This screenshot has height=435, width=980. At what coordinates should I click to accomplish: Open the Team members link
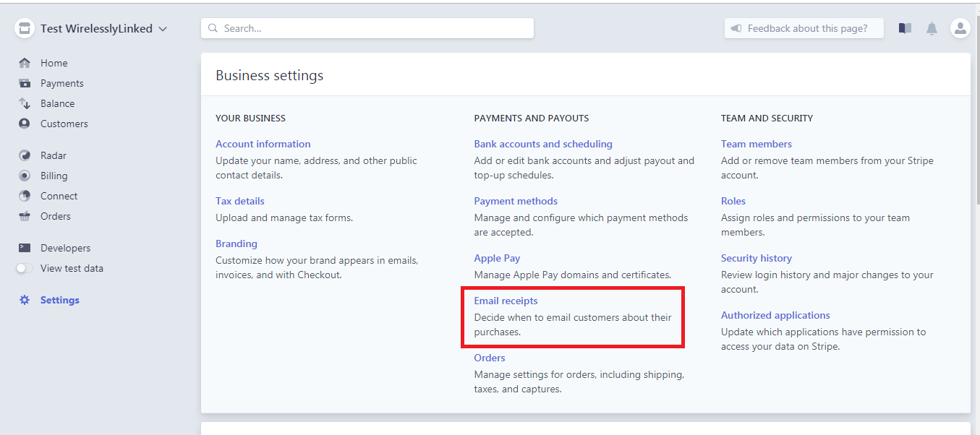click(756, 144)
